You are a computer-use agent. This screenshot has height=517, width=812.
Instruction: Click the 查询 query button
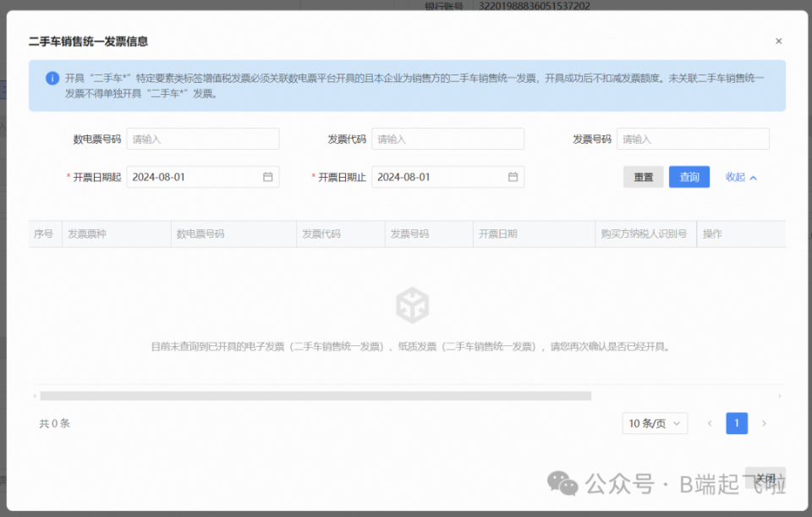pos(689,177)
